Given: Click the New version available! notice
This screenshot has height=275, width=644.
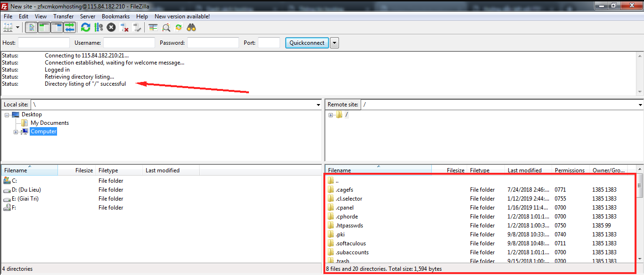Looking at the screenshot, I should (x=182, y=16).
